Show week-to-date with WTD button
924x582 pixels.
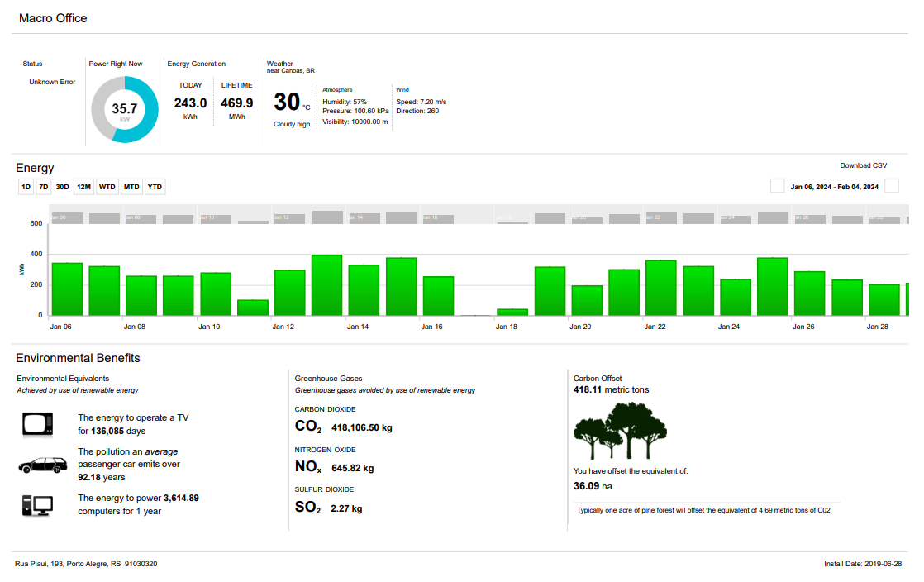pos(107,187)
